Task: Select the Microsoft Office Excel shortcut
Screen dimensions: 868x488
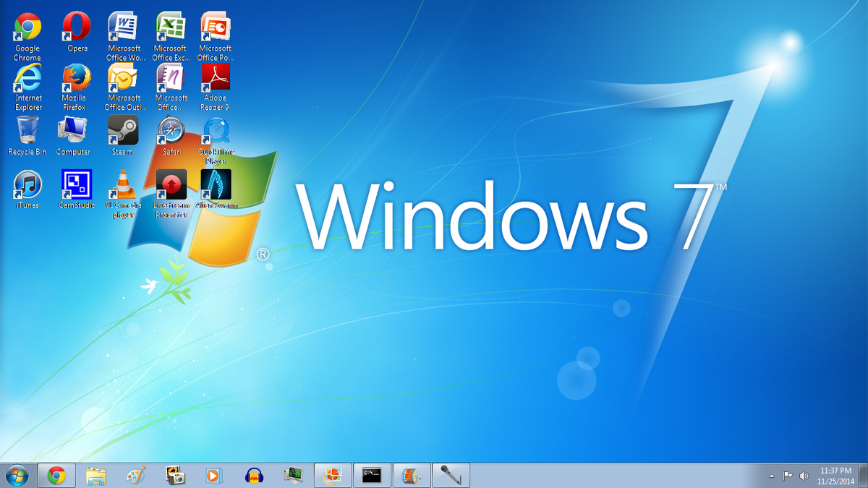Action: point(171,36)
